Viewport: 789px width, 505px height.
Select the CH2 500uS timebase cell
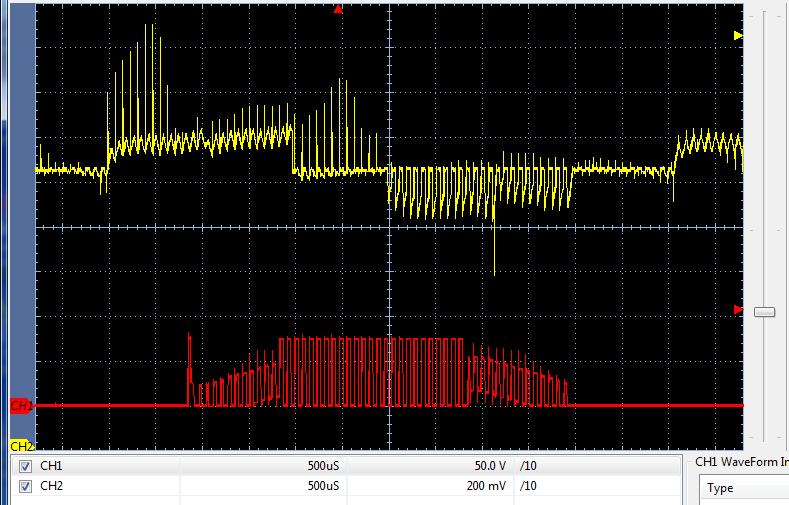pos(264,486)
